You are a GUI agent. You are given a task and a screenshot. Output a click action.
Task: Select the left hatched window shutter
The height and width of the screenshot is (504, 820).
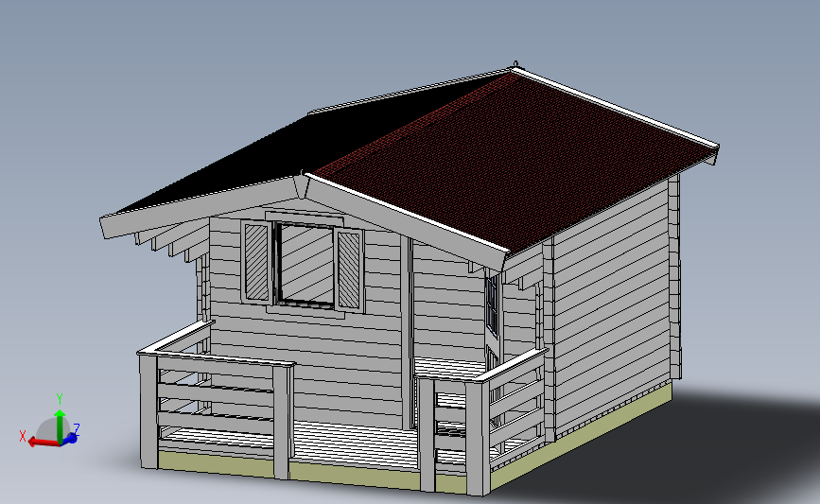pyautogui.click(x=256, y=262)
